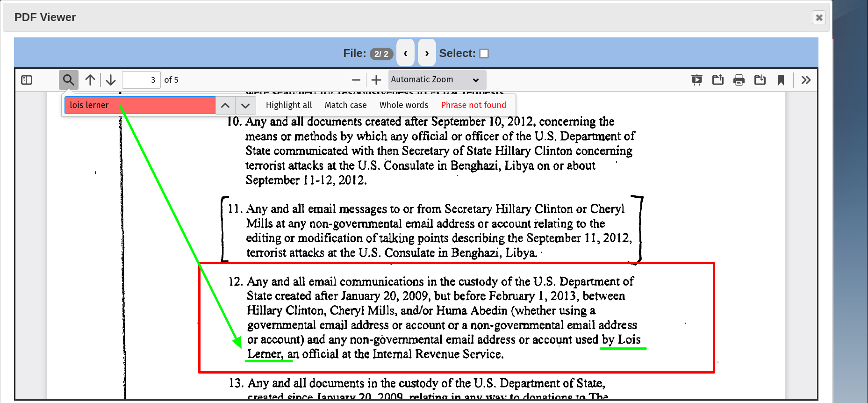
Task: Switch to presentation mode icon
Action: pyautogui.click(x=697, y=80)
